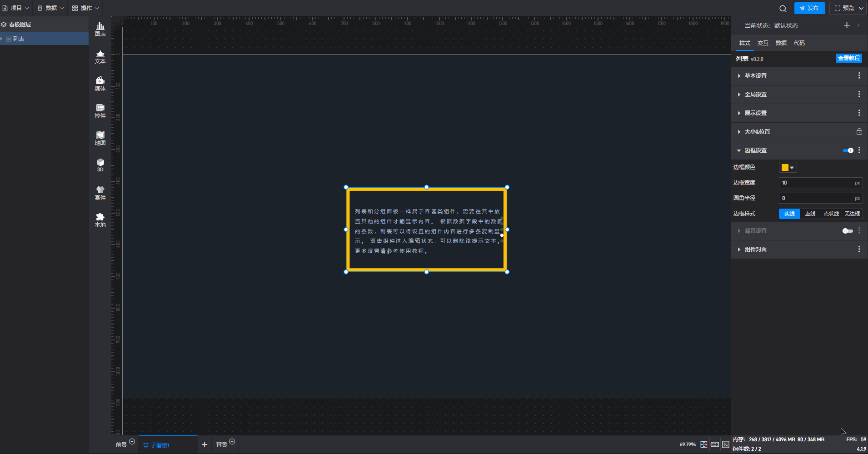Open the 文本 text components panel
The image size is (868, 454).
coord(100,57)
